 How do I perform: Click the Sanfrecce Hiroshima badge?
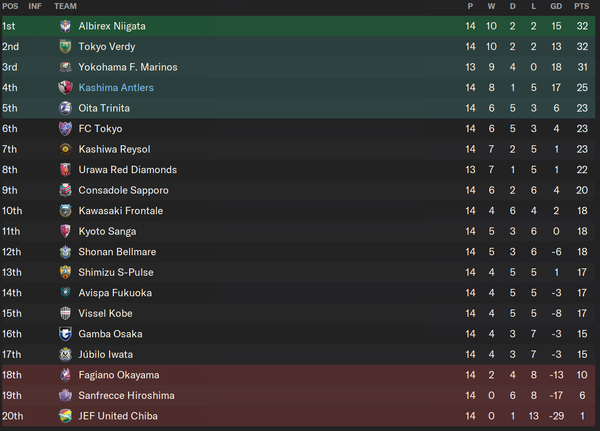[65, 395]
